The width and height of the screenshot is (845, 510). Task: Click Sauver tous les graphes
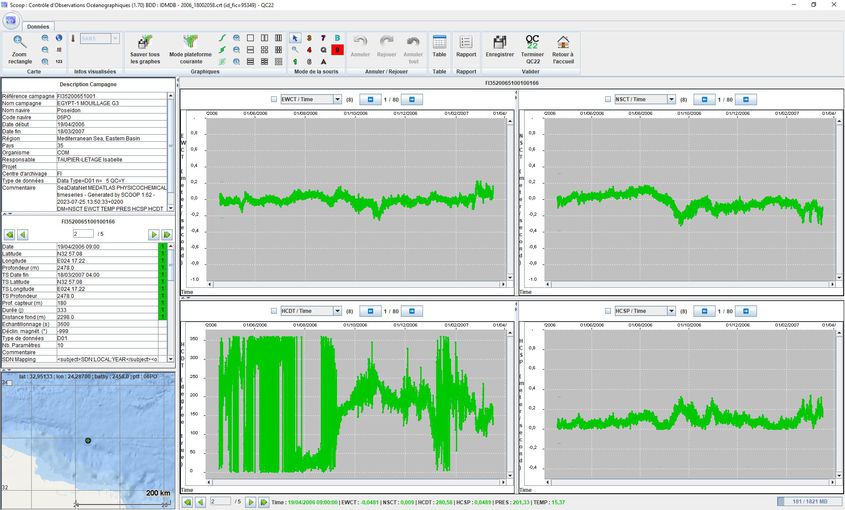point(145,49)
